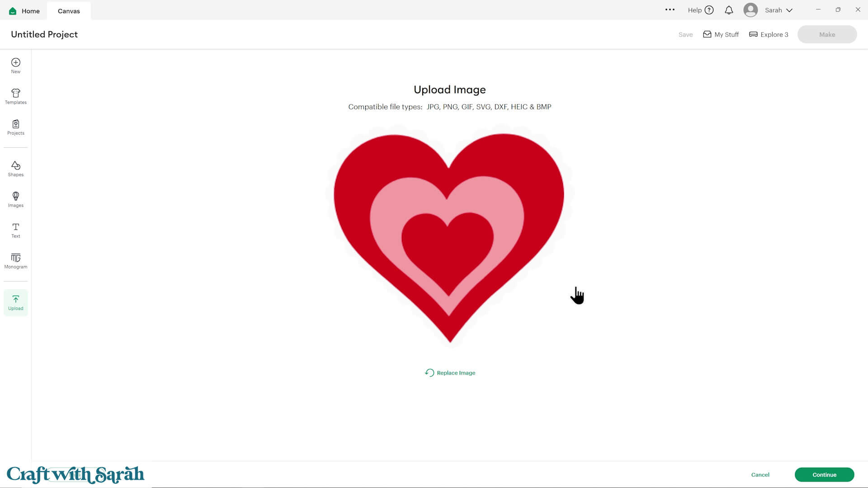Switch to the Home tab
The width and height of the screenshot is (868, 488).
coord(24,11)
